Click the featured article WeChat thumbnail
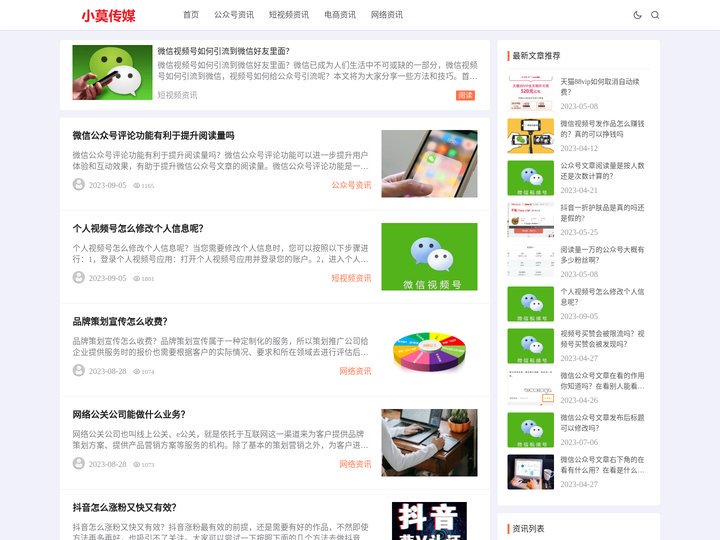The height and width of the screenshot is (540, 720). click(x=112, y=72)
